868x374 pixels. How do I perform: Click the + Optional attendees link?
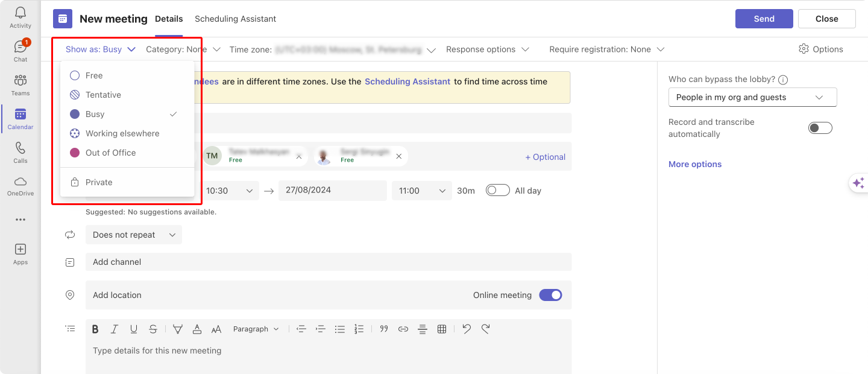tap(545, 157)
